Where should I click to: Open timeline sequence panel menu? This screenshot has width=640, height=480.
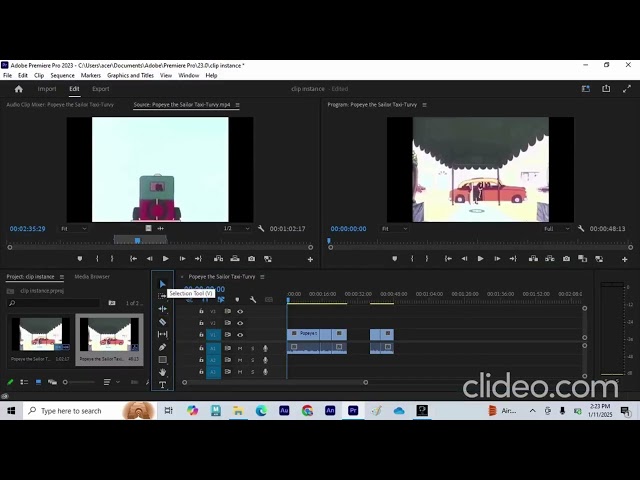click(x=262, y=277)
